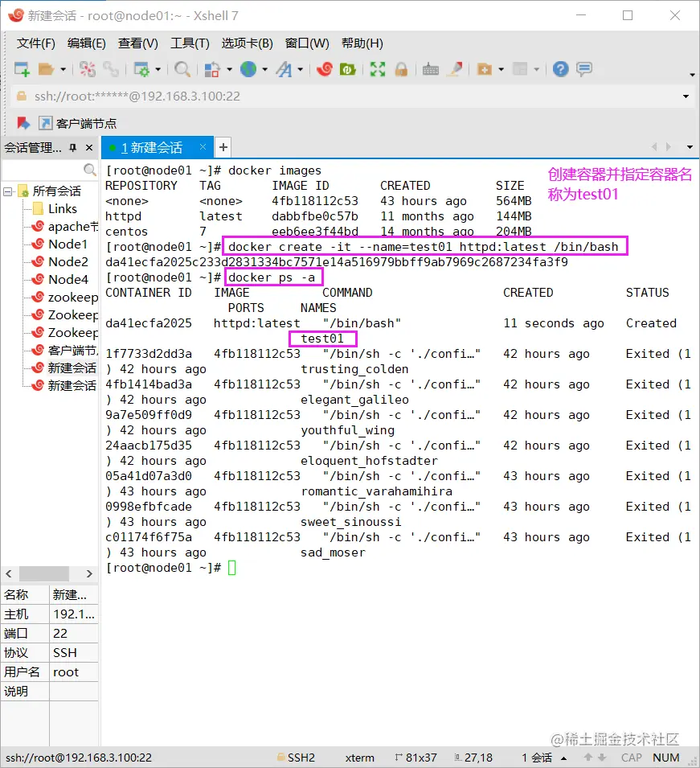Screen dimensions: 700x768
Task: Click the session tree scroll left arrow
Action: point(8,573)
